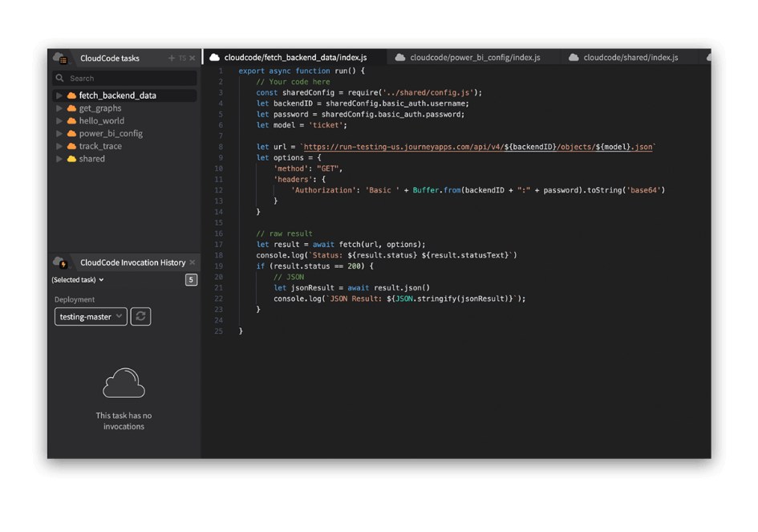Click the magnifier icon in the search box
Screen dimensions: 758x532
60,78
